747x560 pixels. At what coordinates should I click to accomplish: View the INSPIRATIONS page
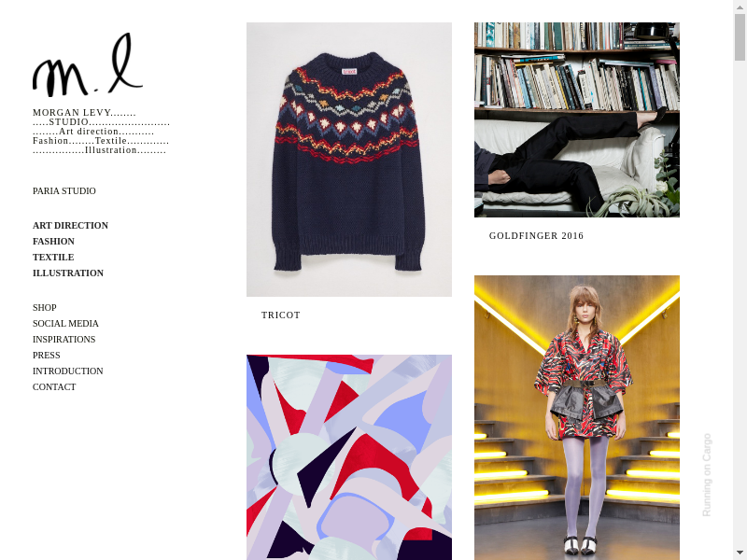(63, 340)
